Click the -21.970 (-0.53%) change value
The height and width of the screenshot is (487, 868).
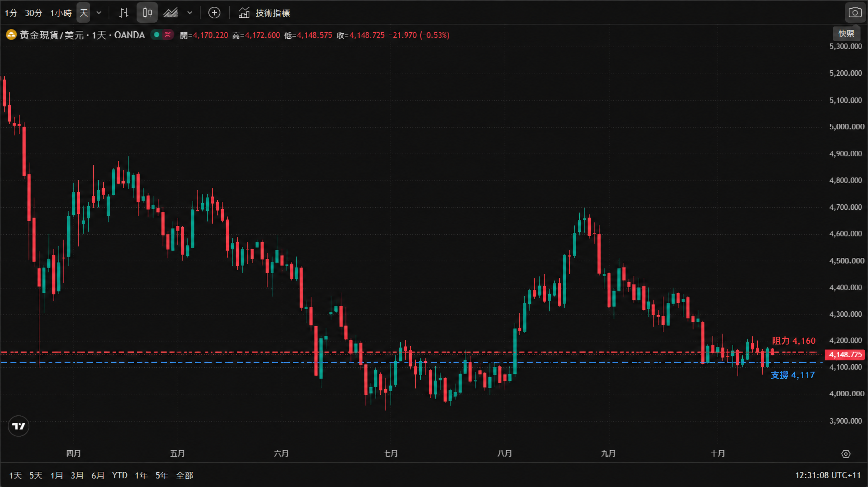tap(419, 35)
